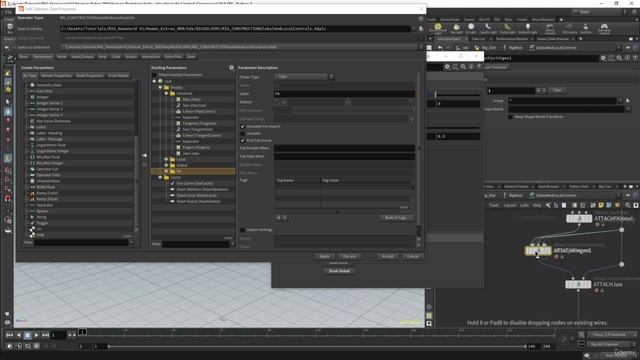Select the Label parameter type

[41, 127]
